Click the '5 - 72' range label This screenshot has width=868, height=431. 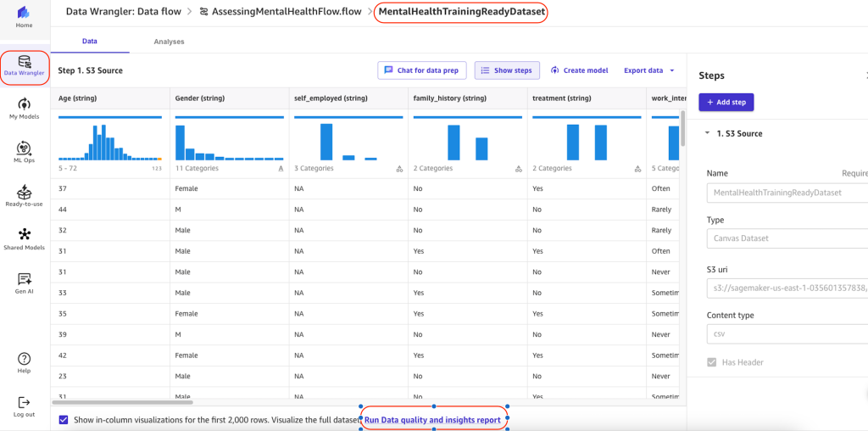tap(68, 168)
